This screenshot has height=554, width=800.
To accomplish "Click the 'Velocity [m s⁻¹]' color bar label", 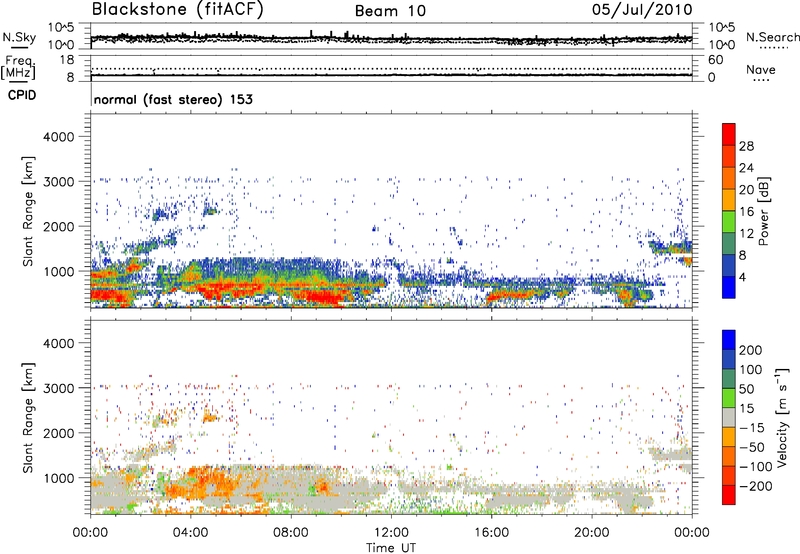I will tap(781, 417).
